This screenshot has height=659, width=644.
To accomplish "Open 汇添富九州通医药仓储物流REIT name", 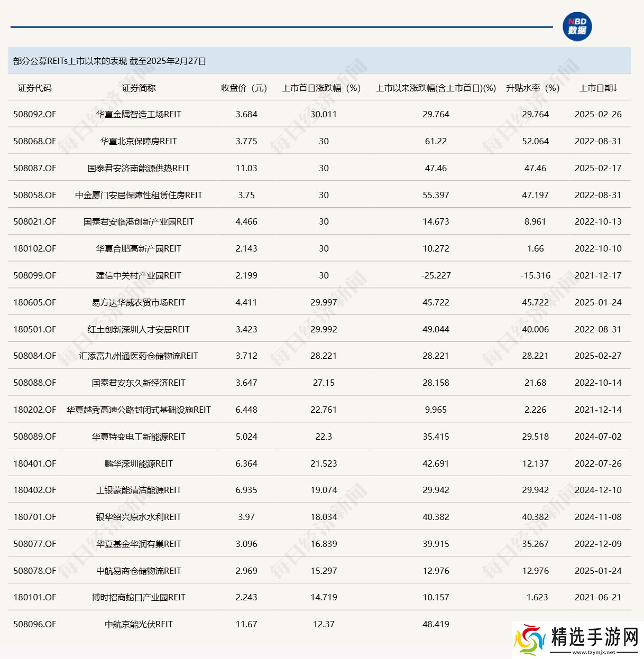I will (x=139, y=356).
